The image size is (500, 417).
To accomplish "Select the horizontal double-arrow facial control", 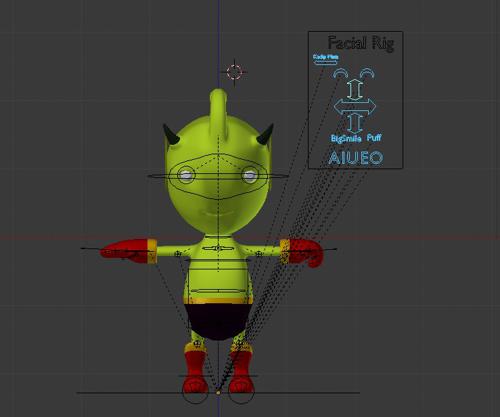I will point(355,107).
